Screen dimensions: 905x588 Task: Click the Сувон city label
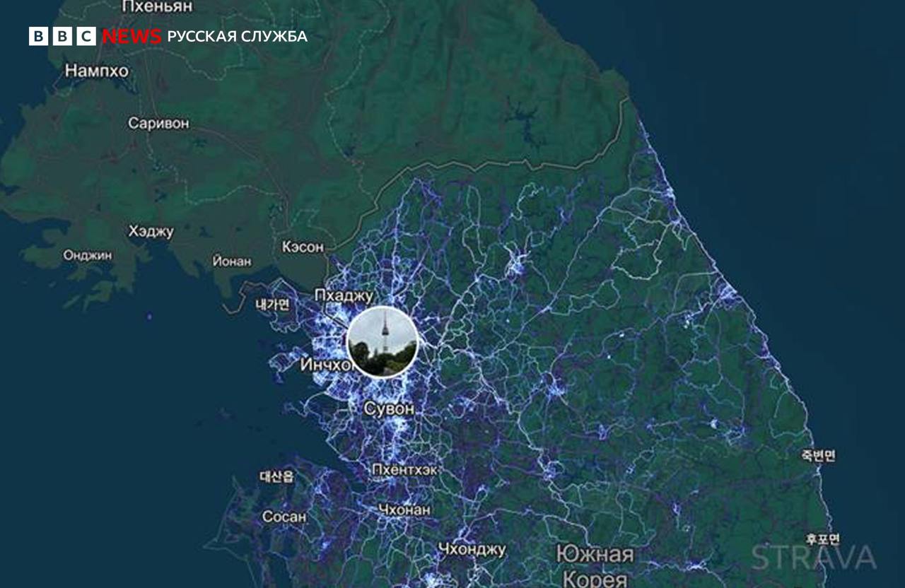point(390,408)
